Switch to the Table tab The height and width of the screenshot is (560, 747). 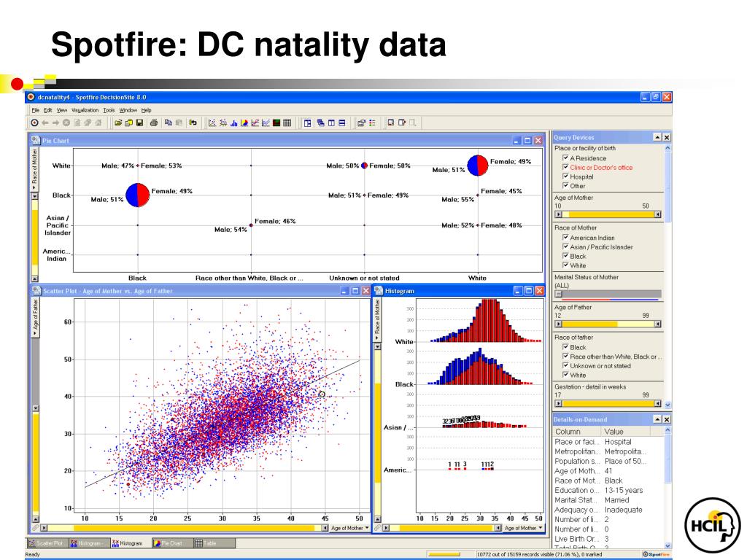[214, 543]
